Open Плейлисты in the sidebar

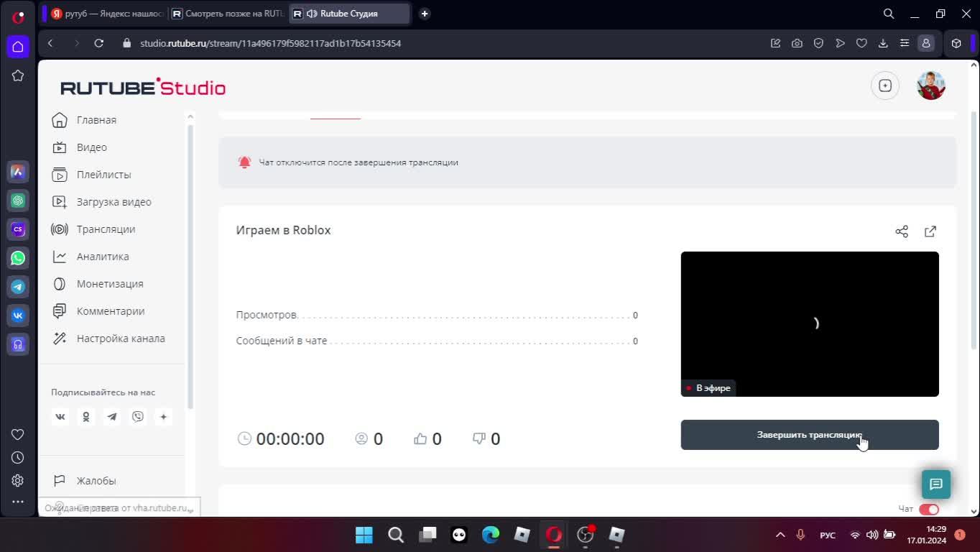click(103, 175)
